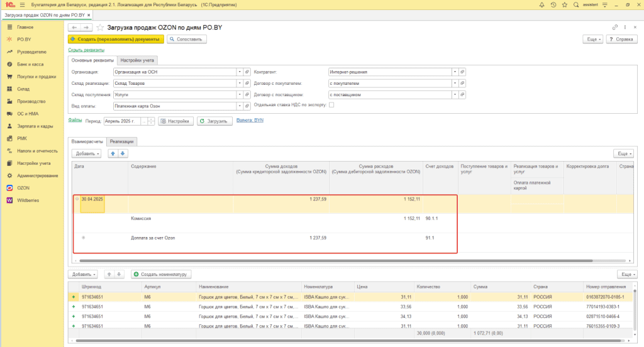Screen dimensions: 644x347
Task: Go back with the left arrow button
Action: (74, 28)
